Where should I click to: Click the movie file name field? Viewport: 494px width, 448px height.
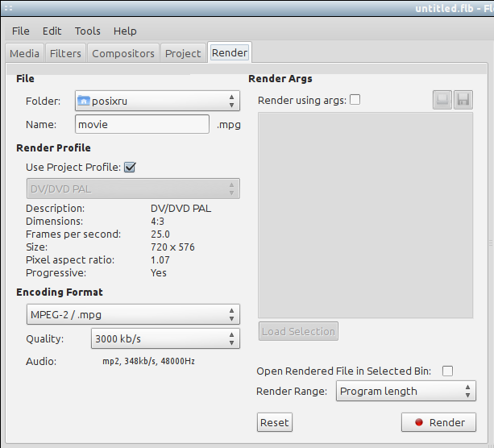(x=142, y=124)
